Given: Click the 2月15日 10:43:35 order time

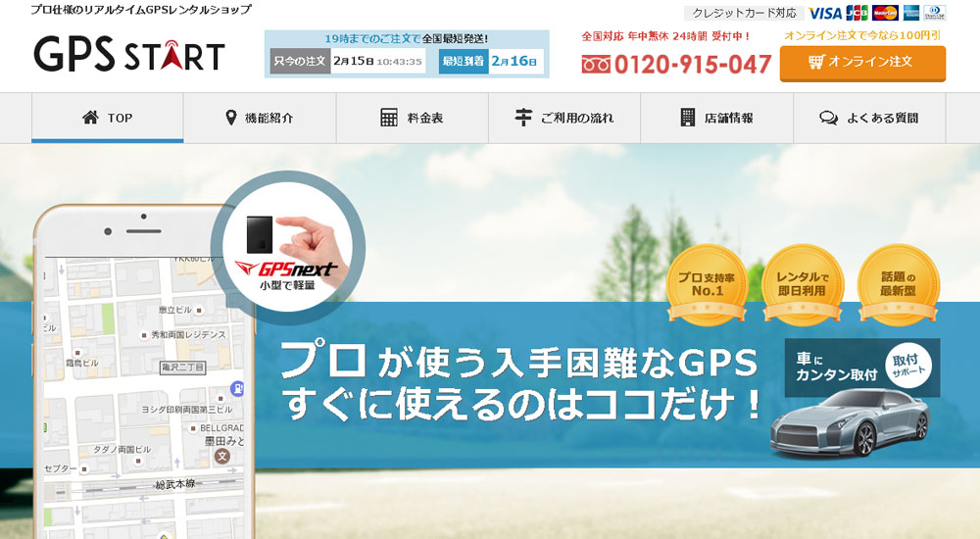Looking at the screenshot, I should pos(377,62).
